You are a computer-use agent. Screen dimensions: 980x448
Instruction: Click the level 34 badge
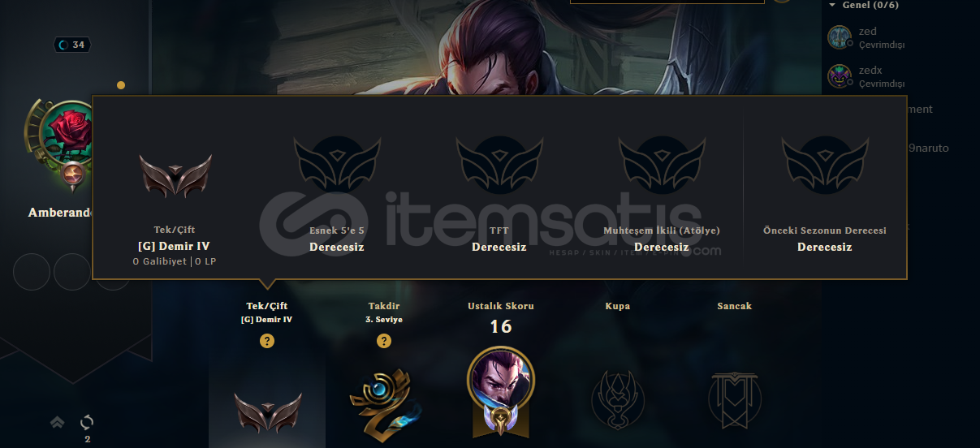[71, 45]
